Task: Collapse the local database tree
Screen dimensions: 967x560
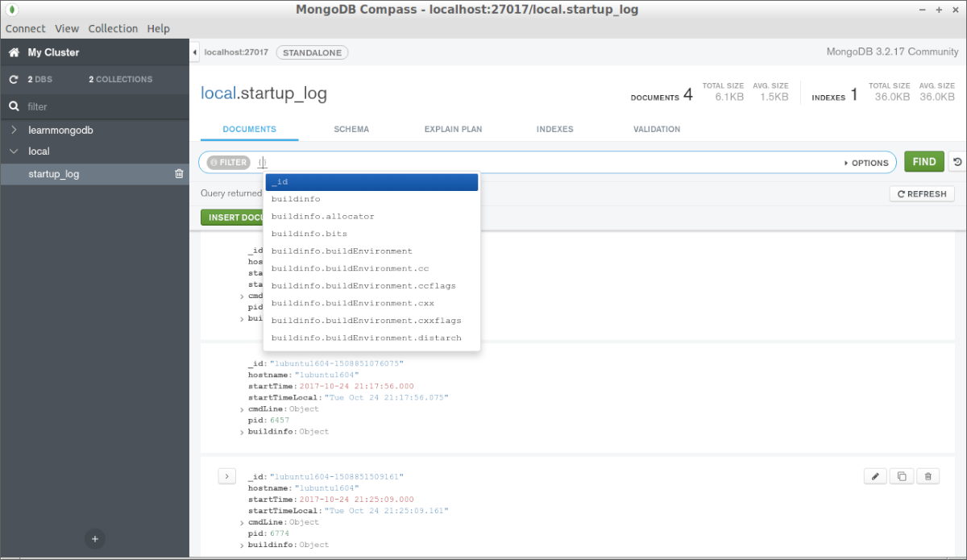Action: coord(14,151)
